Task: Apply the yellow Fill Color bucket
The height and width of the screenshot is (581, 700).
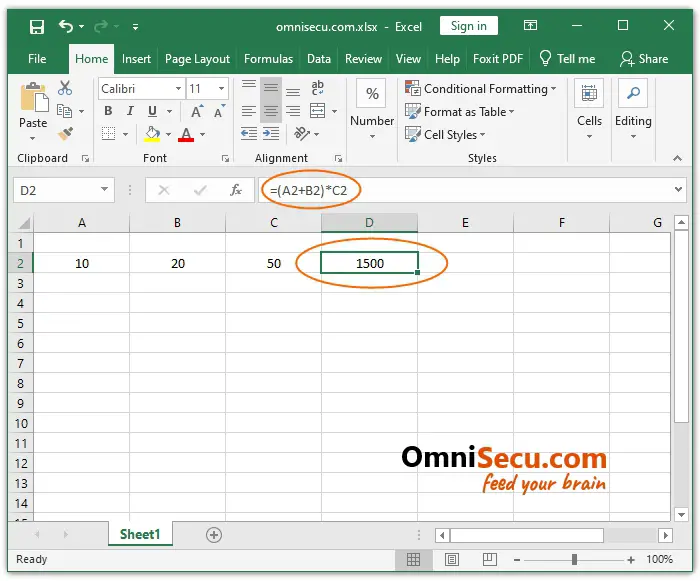Action: coord(152,134)
